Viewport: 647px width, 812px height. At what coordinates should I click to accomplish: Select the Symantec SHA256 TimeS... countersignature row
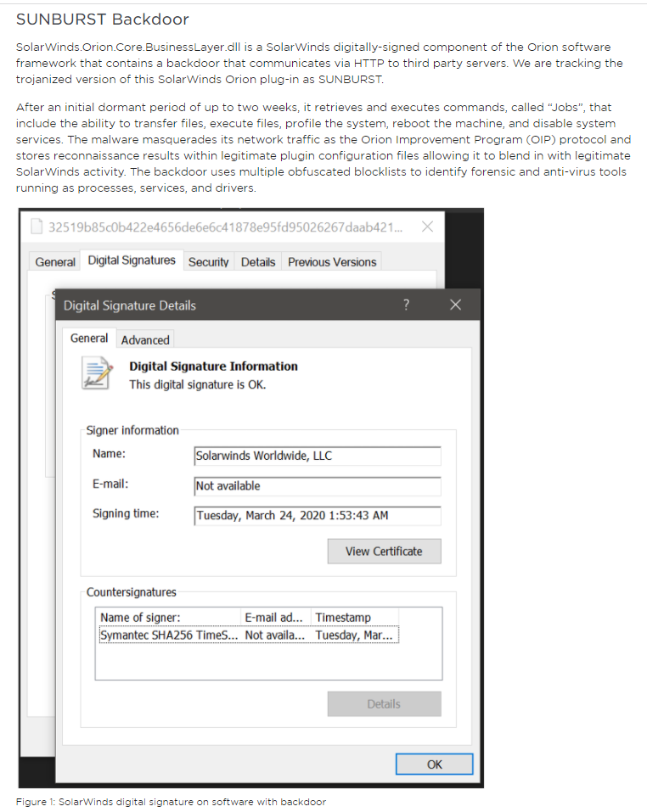pyautogui.click(x=249, y=635)
